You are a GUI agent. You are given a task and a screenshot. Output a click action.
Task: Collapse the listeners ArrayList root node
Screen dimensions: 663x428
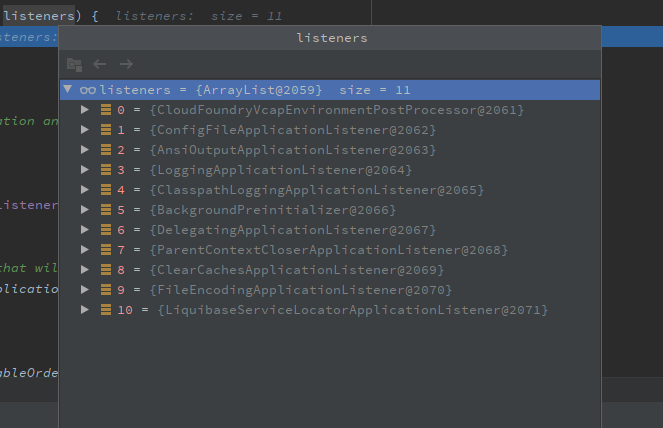68,90
